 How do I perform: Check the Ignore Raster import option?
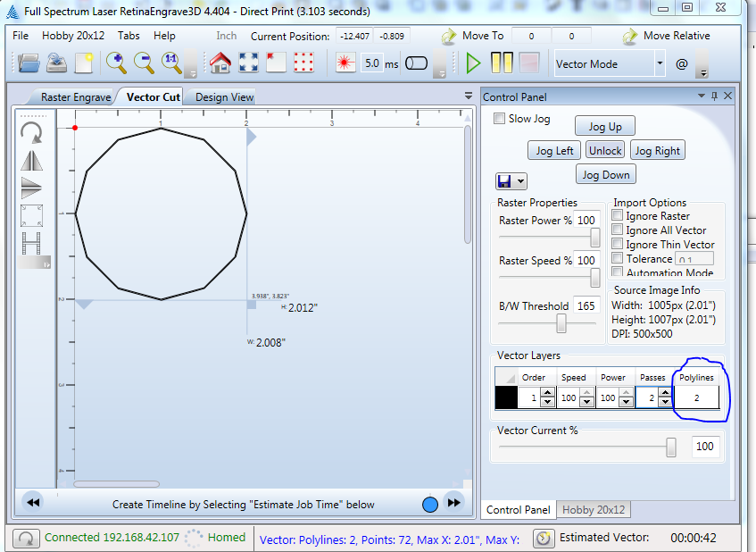[x=617, y=216]
